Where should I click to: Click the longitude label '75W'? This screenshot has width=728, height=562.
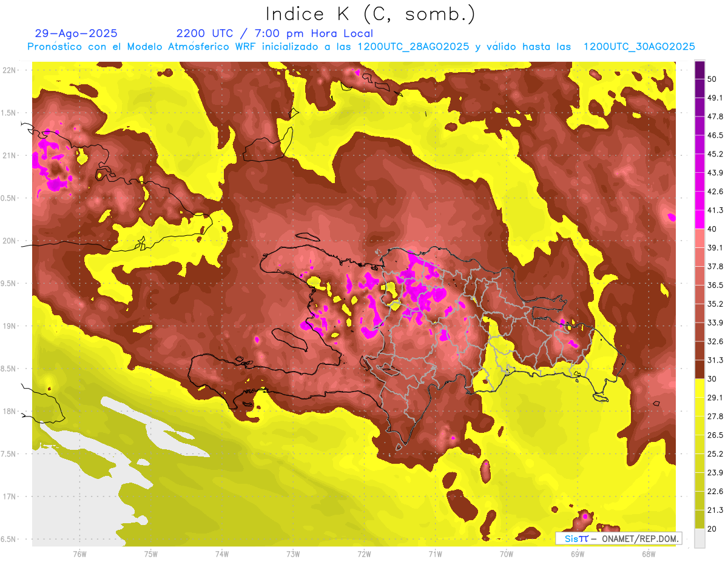coord(151,554)
